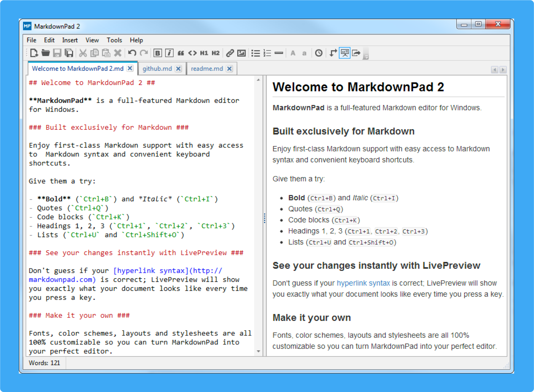This screenshot has height=392, width=534.
Task: Expand the toolbar overflow options
Action: coord(366,54)
